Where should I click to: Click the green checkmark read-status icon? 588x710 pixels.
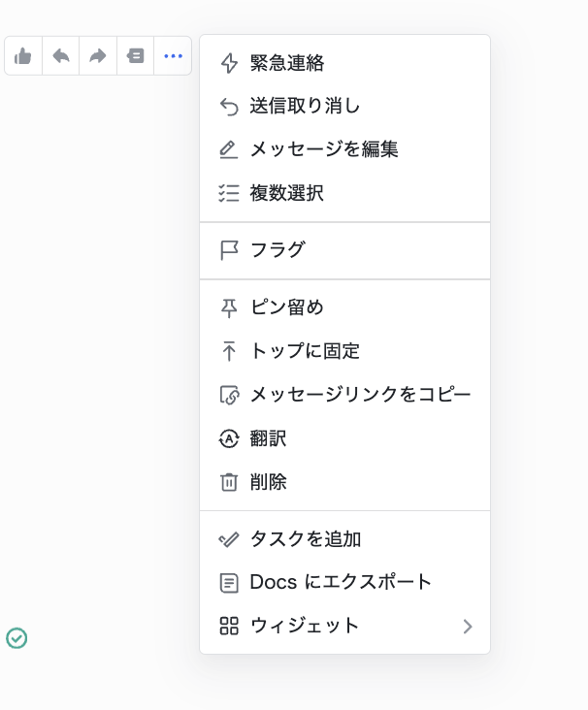pyautogui.click(x=16, y=638)
